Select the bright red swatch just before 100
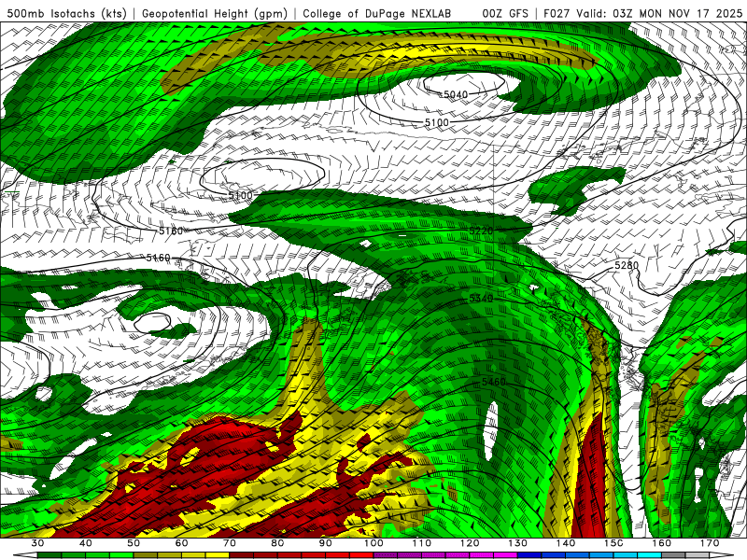747x560 pixels. click(361, 555)
